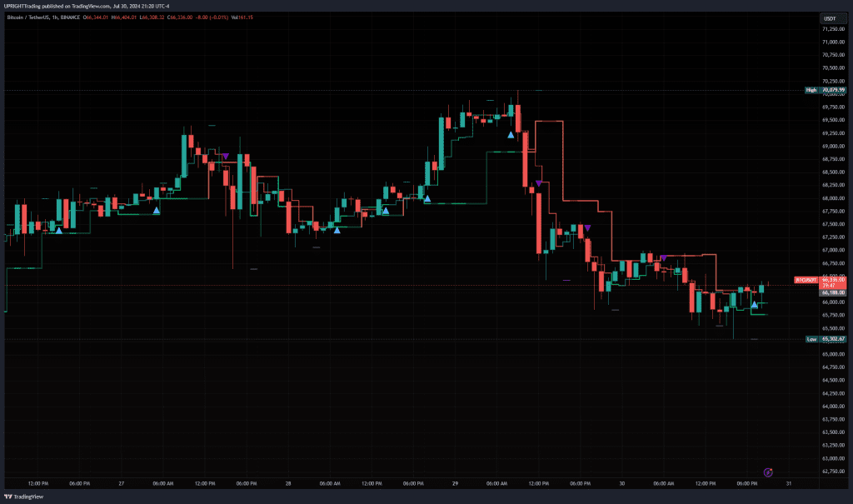This screenshot has width=853, height=504.
Task: Click the purple down-triangle sell signal on July 27
Action: tap(225, 156)
